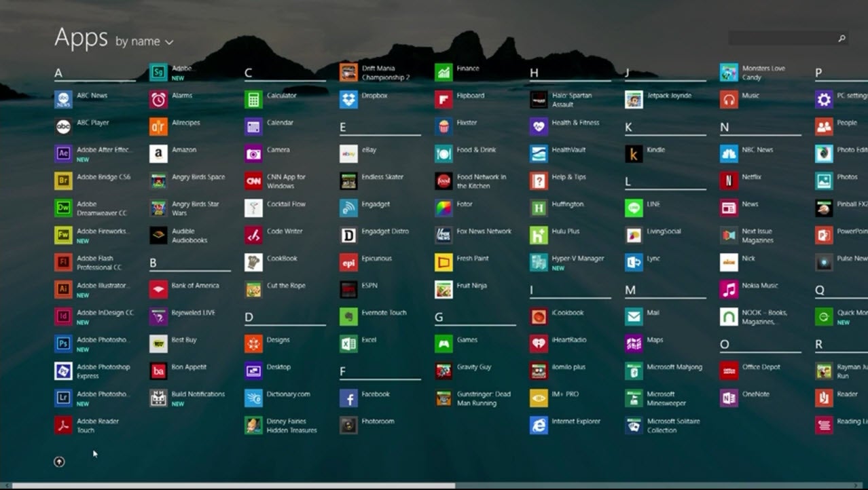
Task: Click the up arrow to return to Start
Action: pyautogui.click(x=59, y=462)
